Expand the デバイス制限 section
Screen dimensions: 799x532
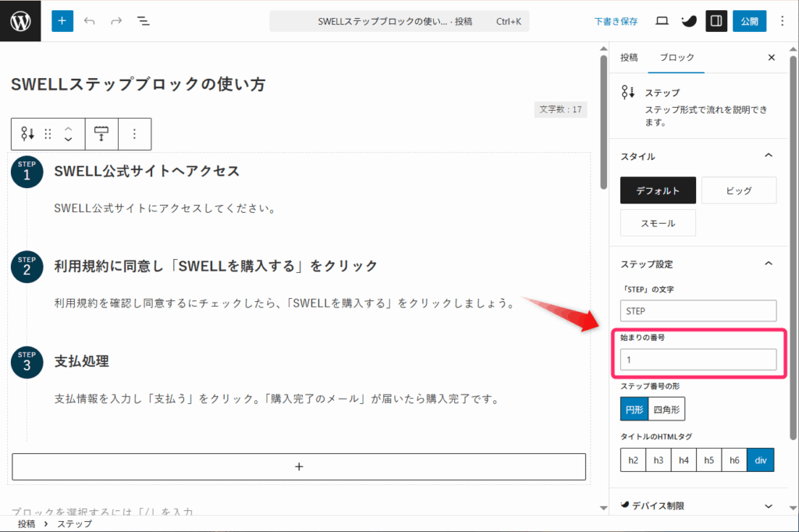(x=769, y=505)
